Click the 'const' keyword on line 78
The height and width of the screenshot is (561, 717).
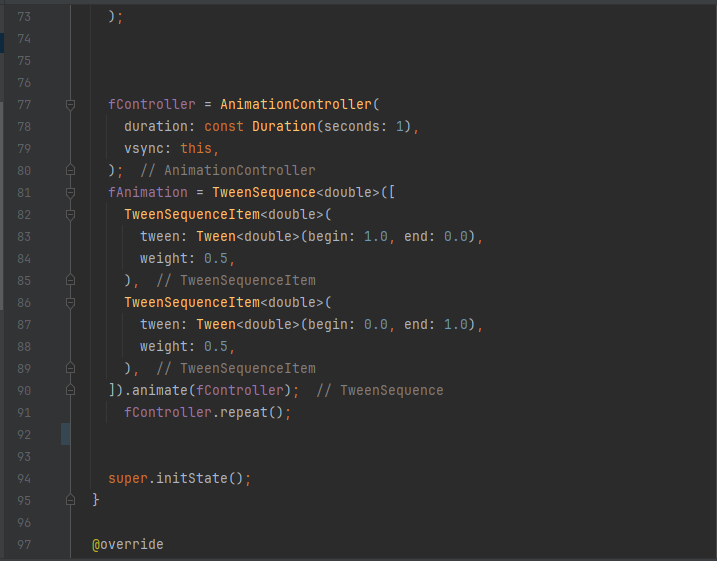(x=224, y=126)
